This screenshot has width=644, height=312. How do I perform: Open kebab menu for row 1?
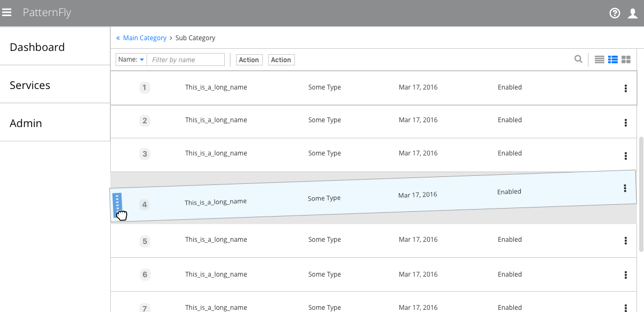pos(626,88)
